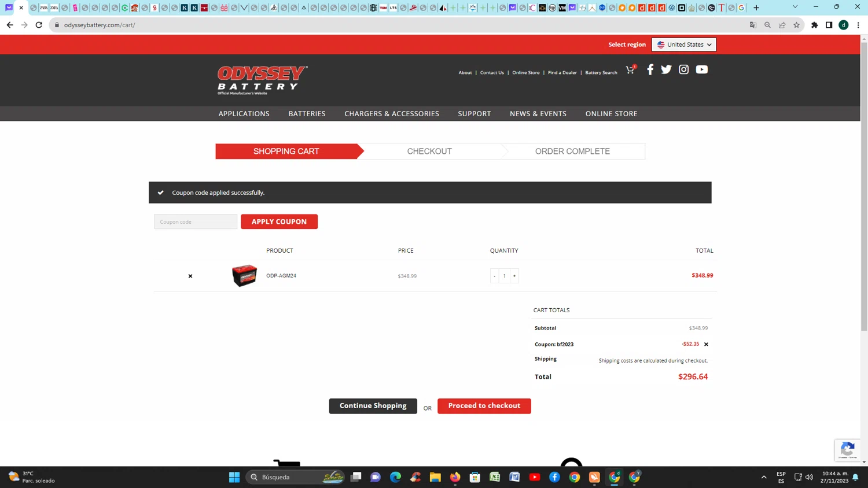Open Microsoft Edge from taskbar

point(395,477)
